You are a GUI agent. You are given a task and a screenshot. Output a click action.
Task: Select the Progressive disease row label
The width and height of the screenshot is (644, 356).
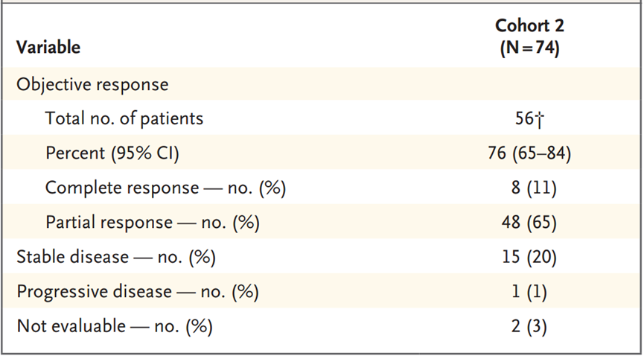(x=138, y=292)
